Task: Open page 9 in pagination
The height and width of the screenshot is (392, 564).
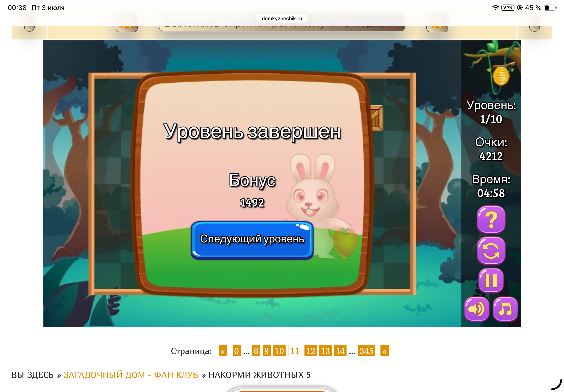Action: pyautogui.click(x=266, y=351)
